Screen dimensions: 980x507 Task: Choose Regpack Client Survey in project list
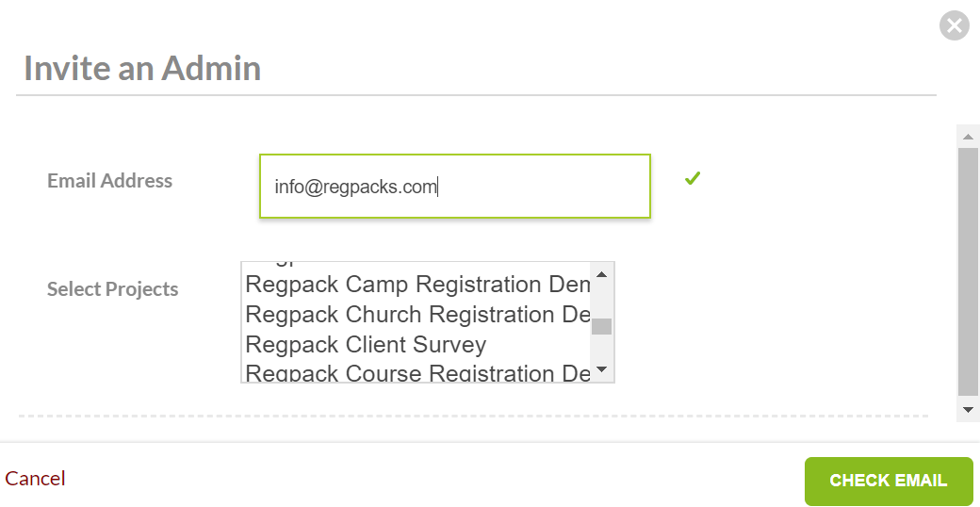point(366,345)
